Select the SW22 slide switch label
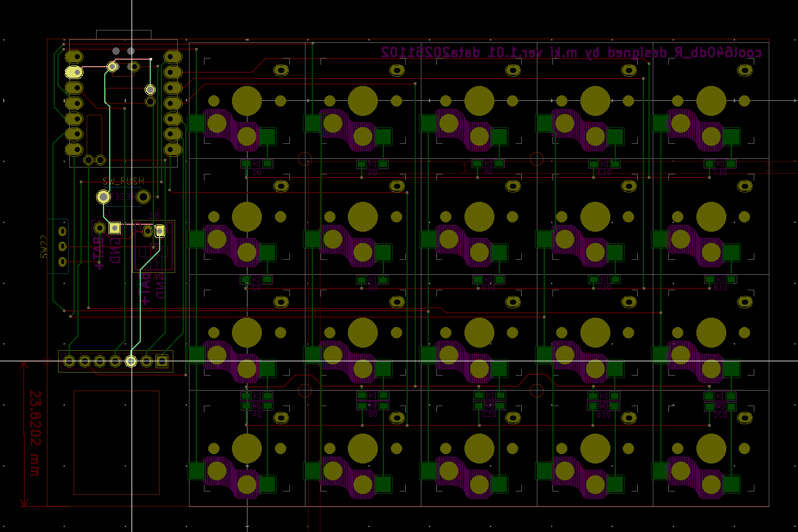 coord(44,247)
